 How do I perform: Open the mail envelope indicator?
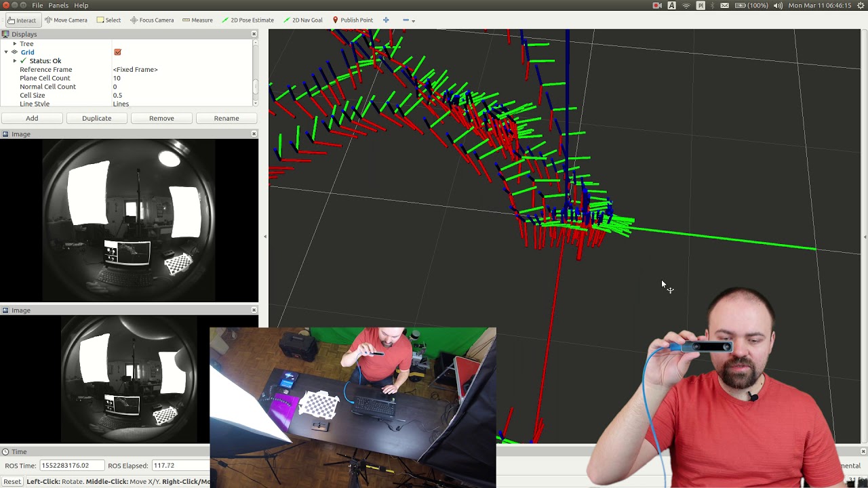[x=725, y=5]
